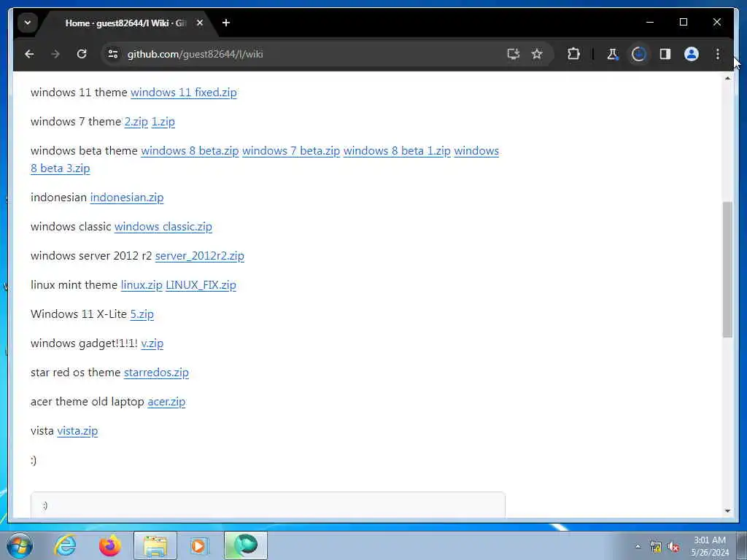Launch Internet Explorer from the taskbar

(65, 545)
